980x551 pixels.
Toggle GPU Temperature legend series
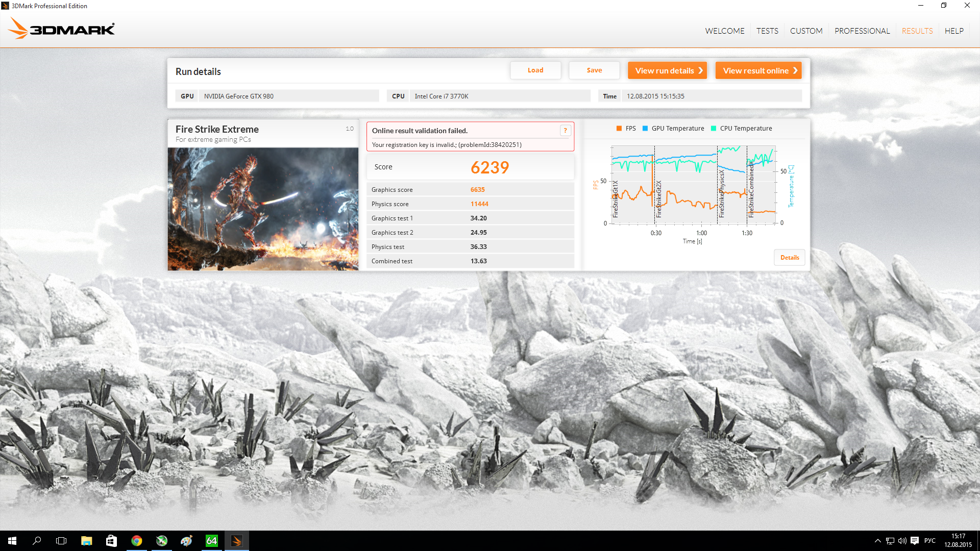click(673, 129)
